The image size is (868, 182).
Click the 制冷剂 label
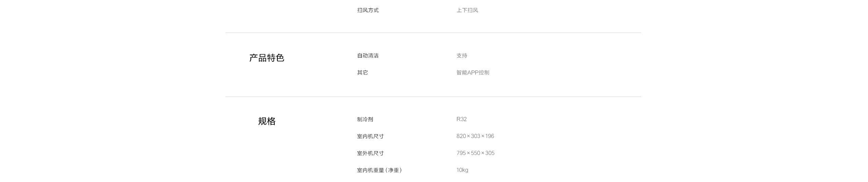point(365,119)
